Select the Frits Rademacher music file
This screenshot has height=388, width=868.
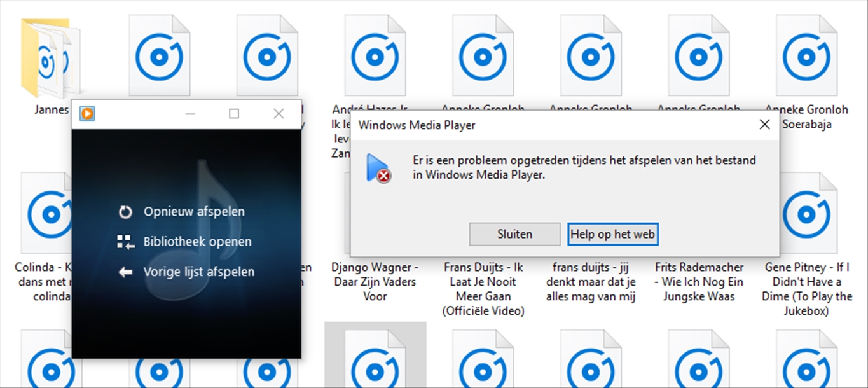[699, 281]
